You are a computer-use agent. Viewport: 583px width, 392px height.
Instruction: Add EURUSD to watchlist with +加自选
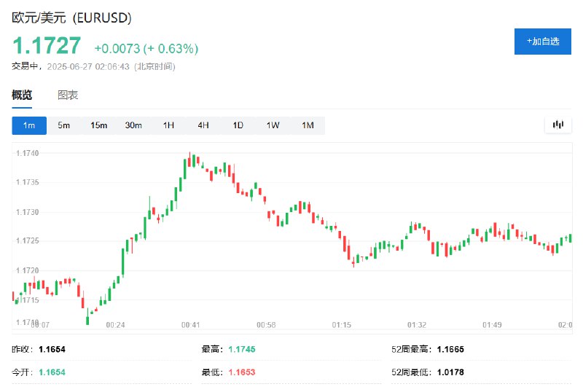coord(542,42)
